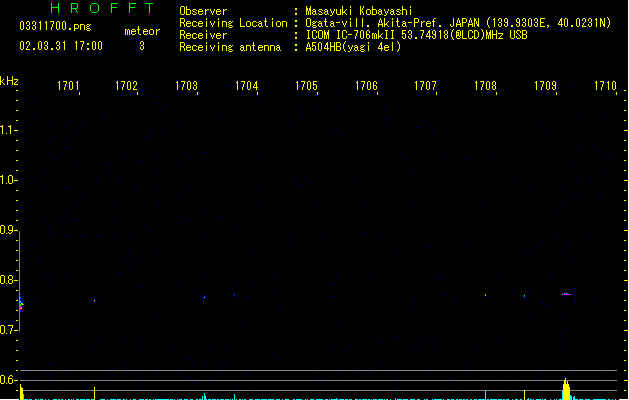The image size is (629, 400).
Task: Click the kHz axis unit label
Action: 9,81
